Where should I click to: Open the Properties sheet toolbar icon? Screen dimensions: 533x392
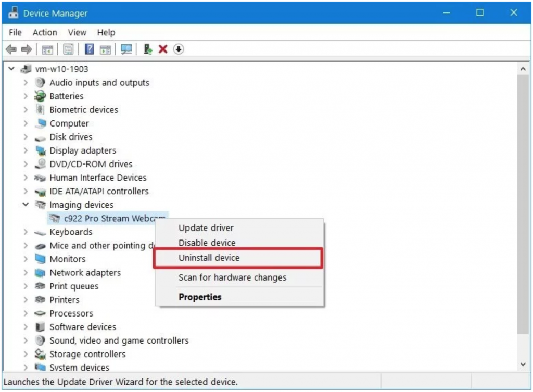68,49
